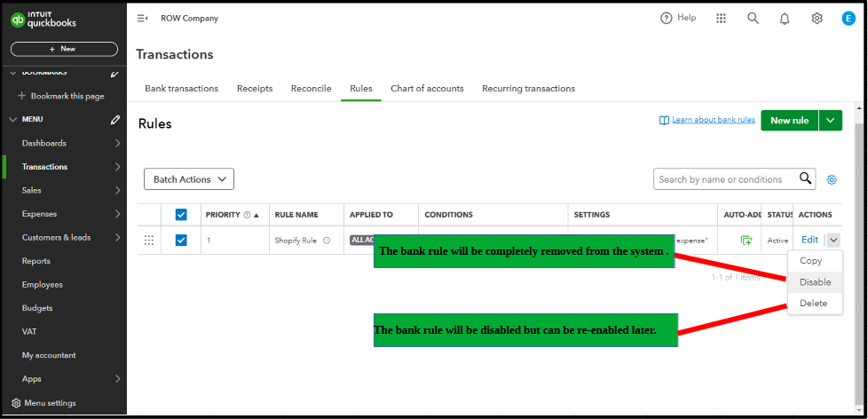The image size is (868, 419).
Task: Open the New rule dropdown arrow
Action: coord(831,120)
